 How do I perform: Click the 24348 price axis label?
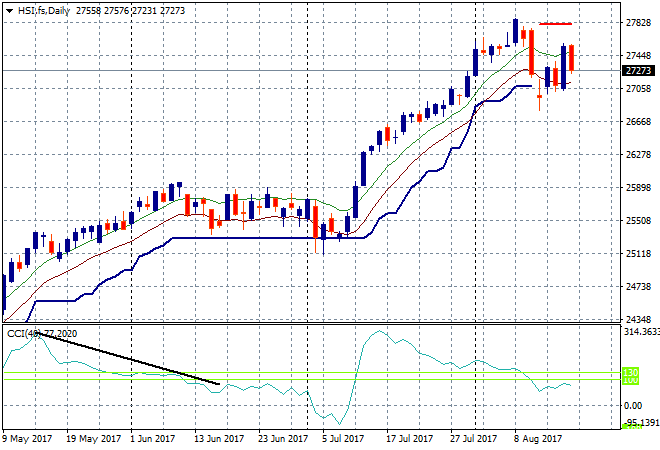(x=638, y=319)
